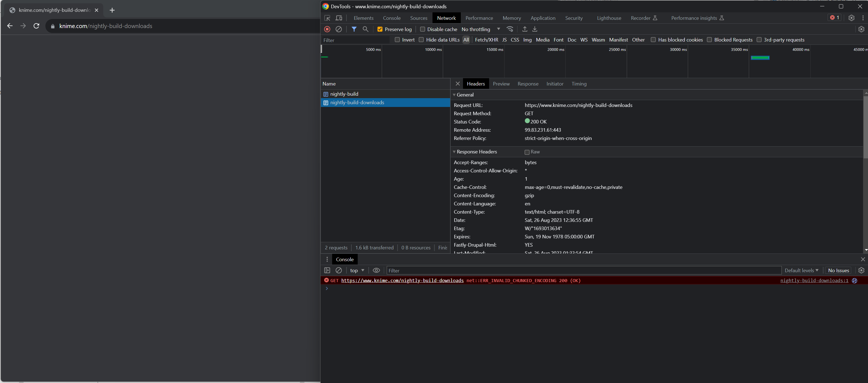Open console settings gear

(x=861, y=270)
